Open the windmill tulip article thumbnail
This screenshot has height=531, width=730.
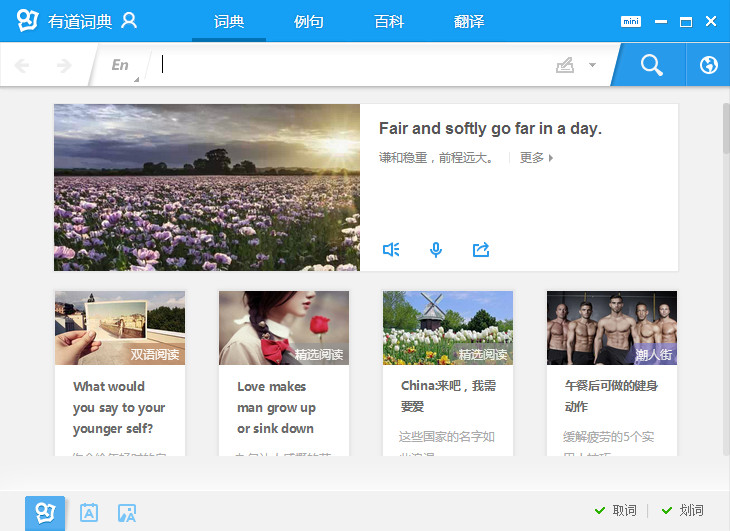[448, 328]
